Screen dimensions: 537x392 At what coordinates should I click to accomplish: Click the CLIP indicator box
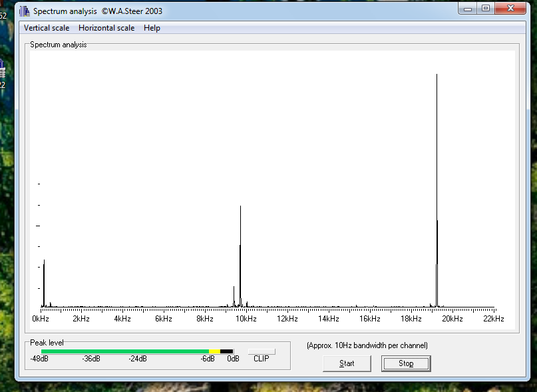click(x=262, y=351)
